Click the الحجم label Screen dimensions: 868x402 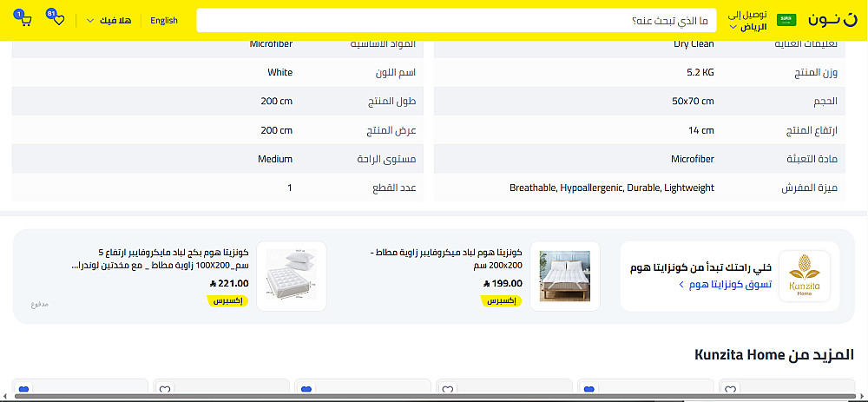826,102
